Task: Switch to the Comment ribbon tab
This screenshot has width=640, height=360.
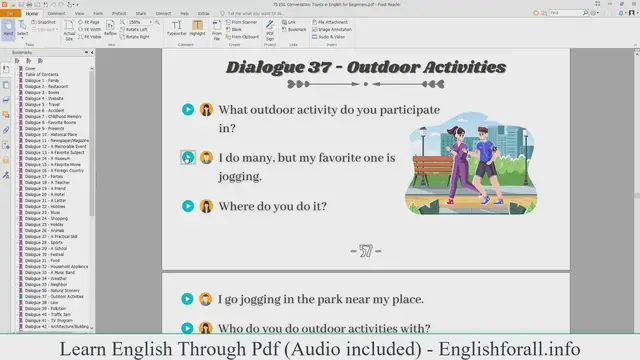Action: (x=56, y=13)
